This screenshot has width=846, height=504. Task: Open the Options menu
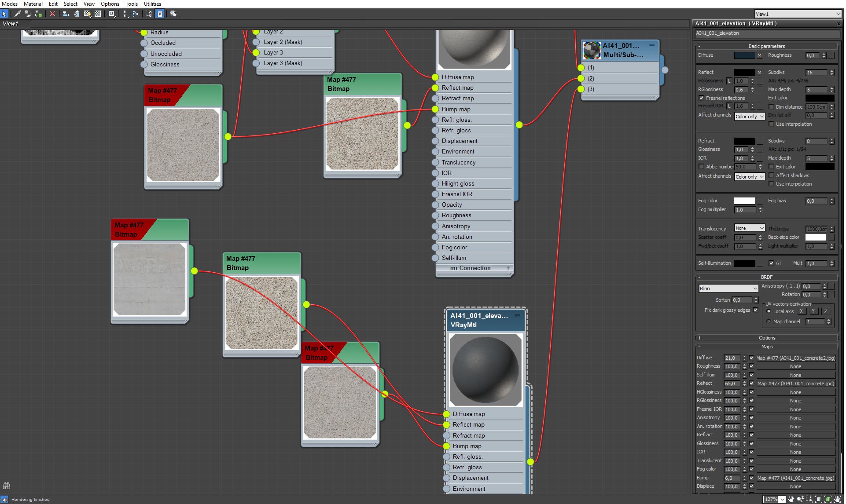tap(110, 4)
